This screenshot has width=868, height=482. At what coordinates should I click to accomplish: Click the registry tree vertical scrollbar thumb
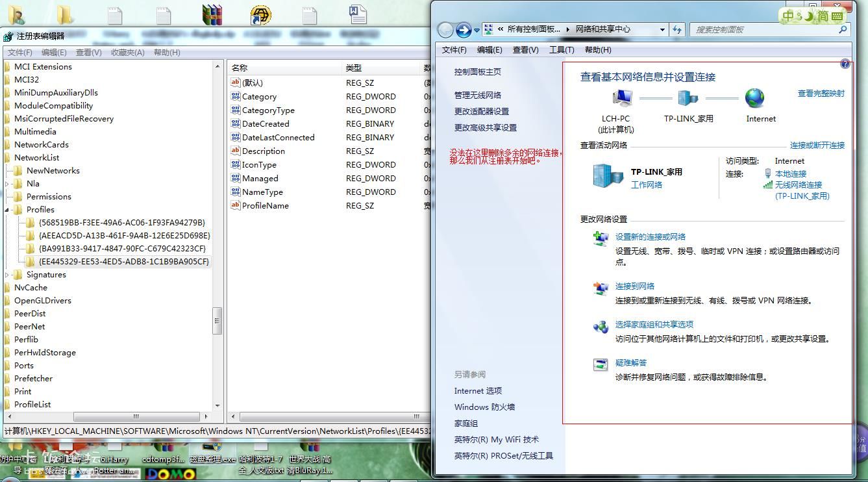click(x=217, y=321)
